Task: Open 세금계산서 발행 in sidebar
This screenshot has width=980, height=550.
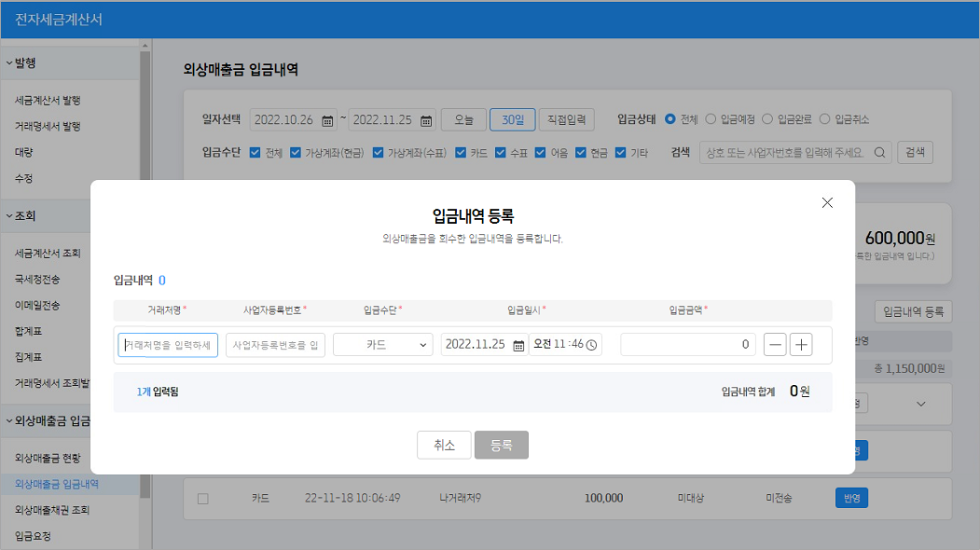Action: pos(48,100)
